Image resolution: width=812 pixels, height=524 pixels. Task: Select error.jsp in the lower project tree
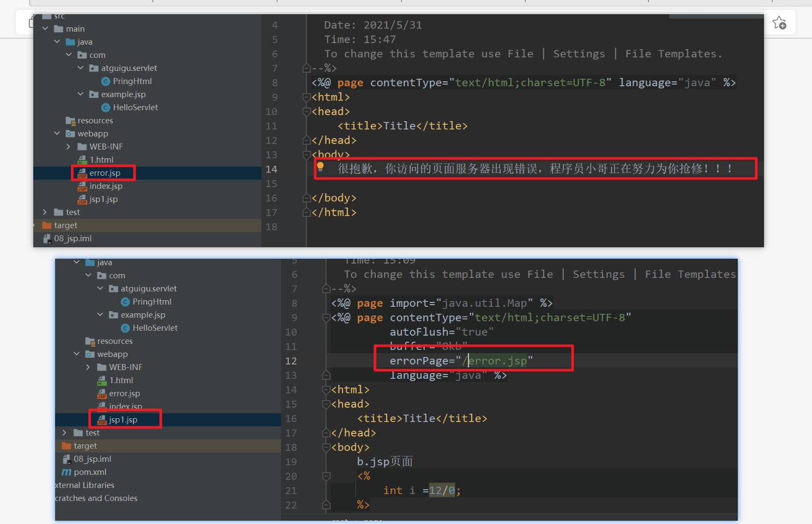(x=124, y=394)
